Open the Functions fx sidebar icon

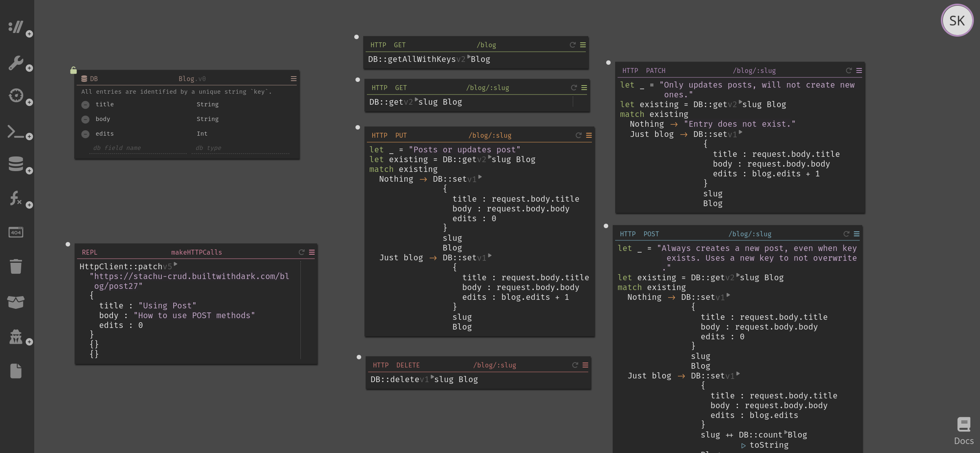tap(16, 198)
